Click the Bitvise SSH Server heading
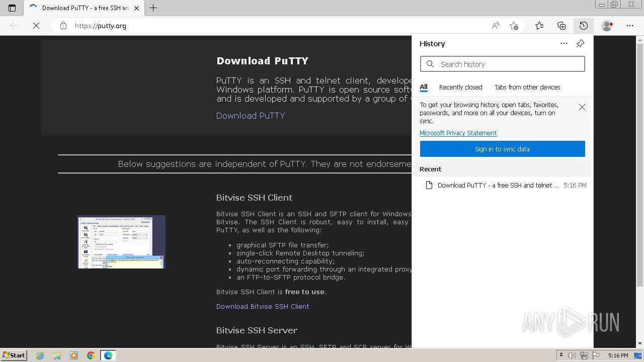This screenshot has height=362, width=644. (257, 330)
